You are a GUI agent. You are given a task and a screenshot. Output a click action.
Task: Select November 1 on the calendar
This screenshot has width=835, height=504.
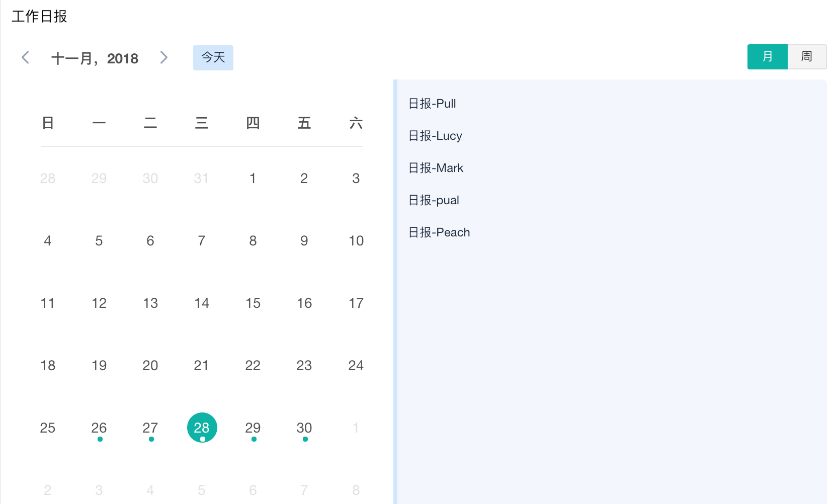(x=253, y=179)
